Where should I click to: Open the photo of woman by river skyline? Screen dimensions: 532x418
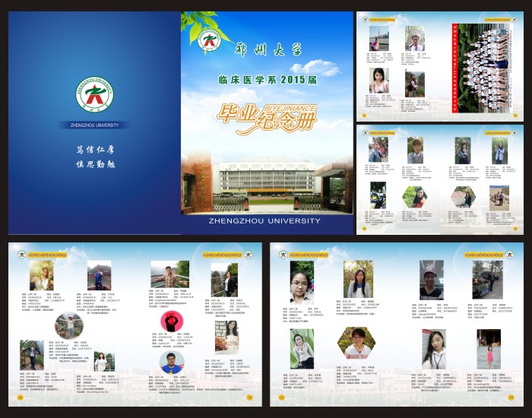(379, 38)
